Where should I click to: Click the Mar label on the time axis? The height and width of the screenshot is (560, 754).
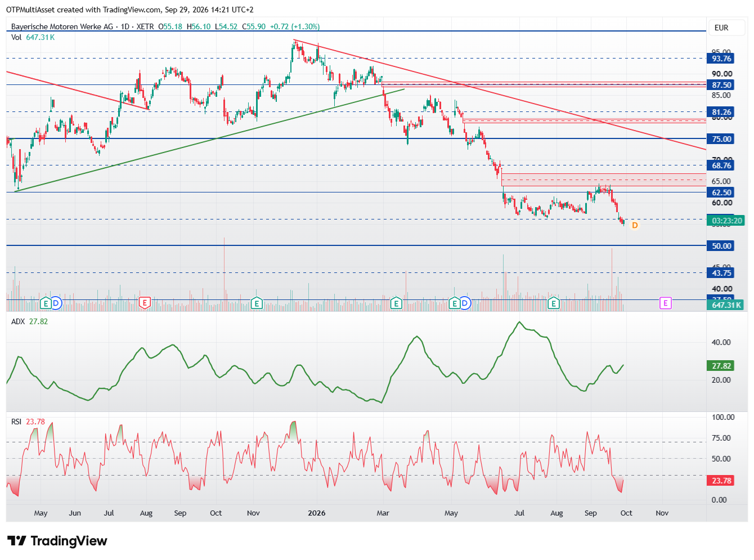[x=383, y=513]
